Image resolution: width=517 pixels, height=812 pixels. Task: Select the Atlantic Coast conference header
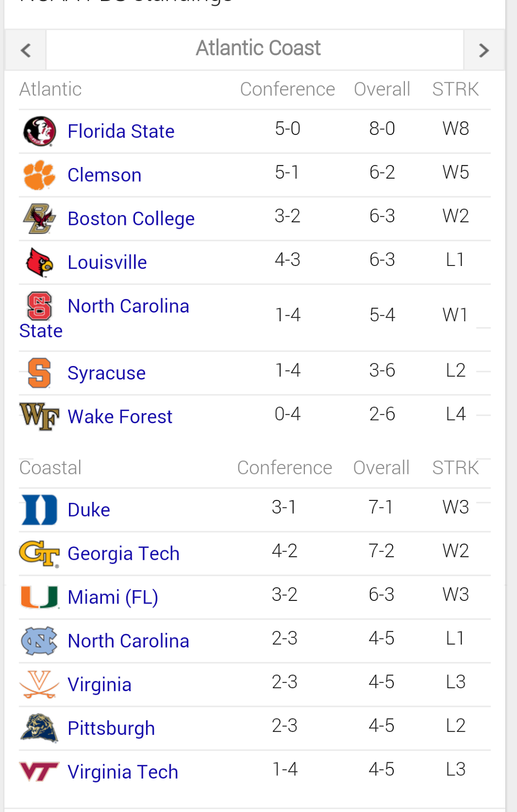pyautogui.click(x=258, y=48)
